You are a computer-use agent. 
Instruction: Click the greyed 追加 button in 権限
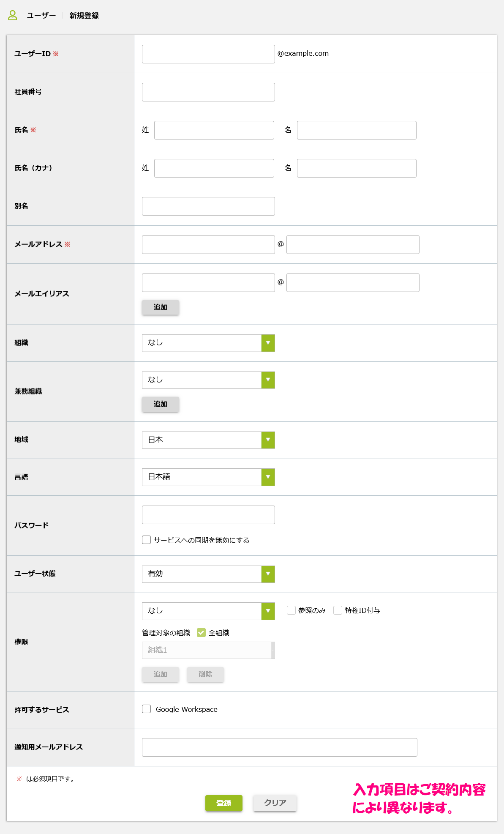click(161, 674)
